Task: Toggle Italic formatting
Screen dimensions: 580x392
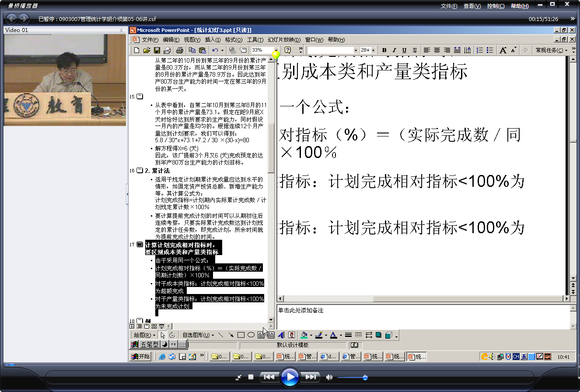Action: coord(394,50)
